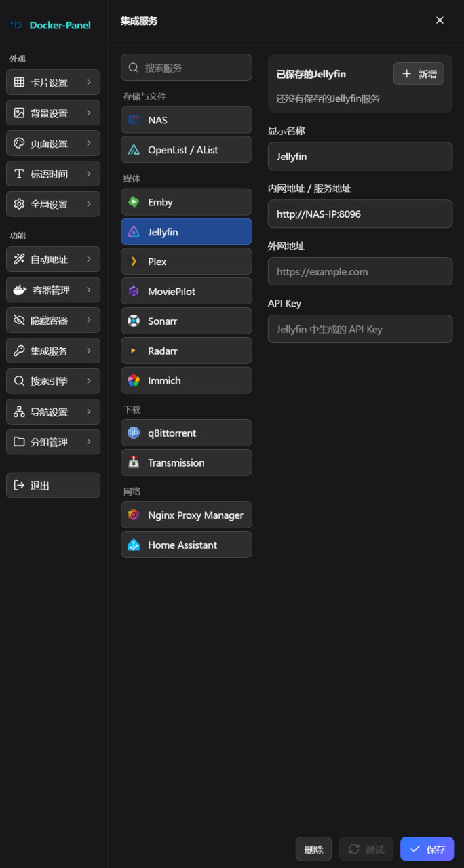Click the colorful Immich flower icon
The width and height of the screenshot is (464, 868).
134,381
